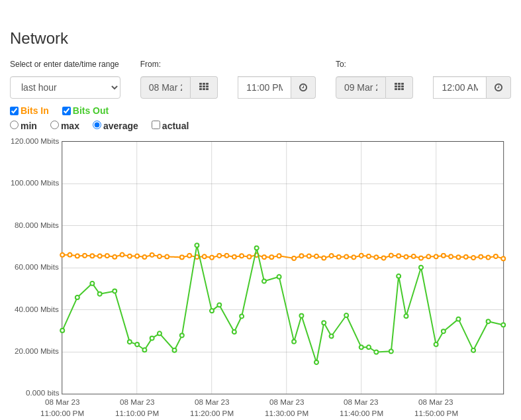Select the average radio button
This screenshot has height=420, width=521.
(x=97, y=125)
